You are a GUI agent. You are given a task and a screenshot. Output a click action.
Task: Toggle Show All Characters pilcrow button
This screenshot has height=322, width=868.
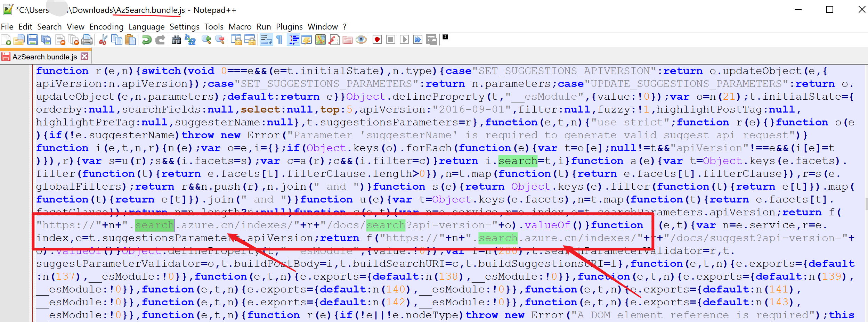point(279,40)
